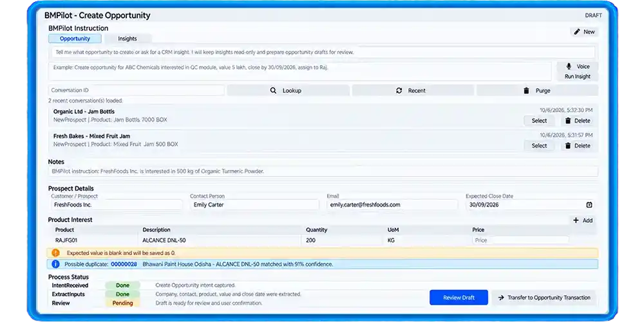644x322 pixels.
Task: Switch to the Opportunity tab
Action: click(x=75, y=39)
